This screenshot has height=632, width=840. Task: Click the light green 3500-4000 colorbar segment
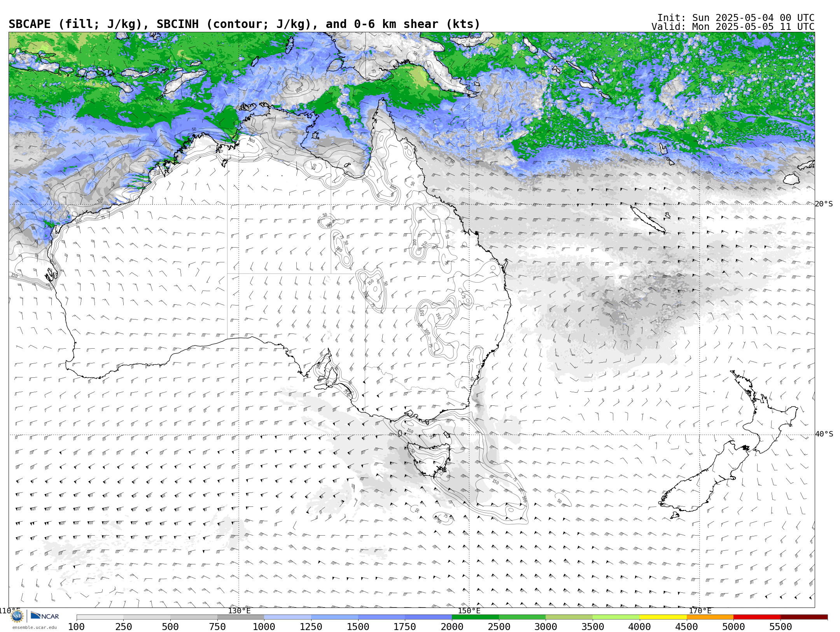[616, 617]
